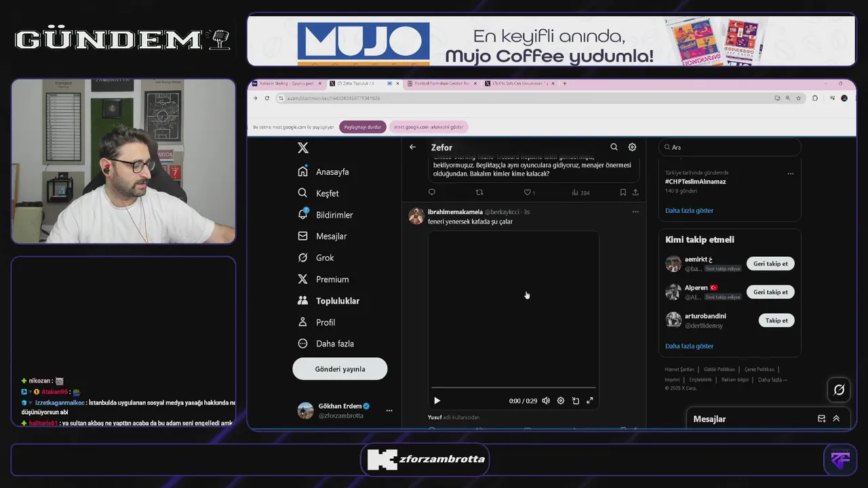The width and height of the screenshot is (868, 488).
Task: Open video settings gear
Action: (x=561, y=401)
